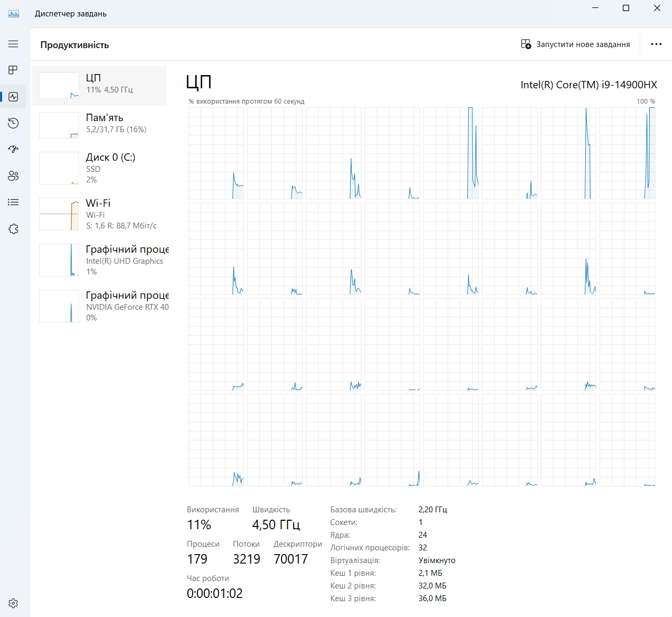Select the ЦП performance item
672x617 pixels.
coord(99,86)
